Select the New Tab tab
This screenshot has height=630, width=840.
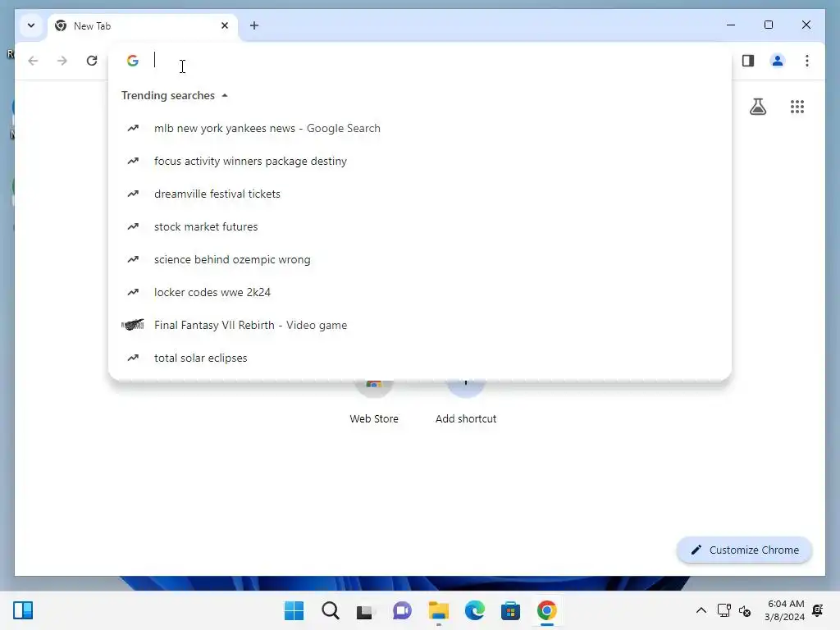click(x=142, y=25)
